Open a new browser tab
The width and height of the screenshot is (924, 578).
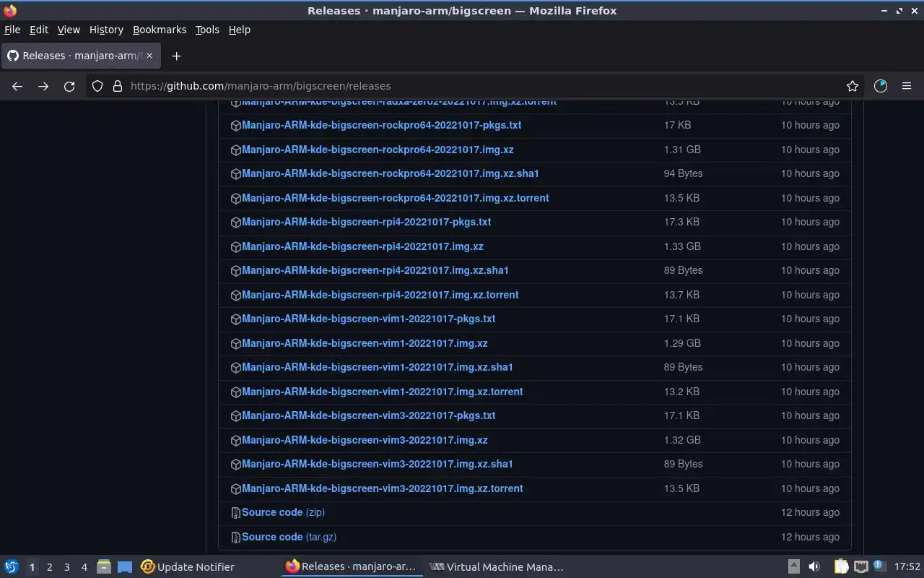pyautogui.click(x=176, y=56)
